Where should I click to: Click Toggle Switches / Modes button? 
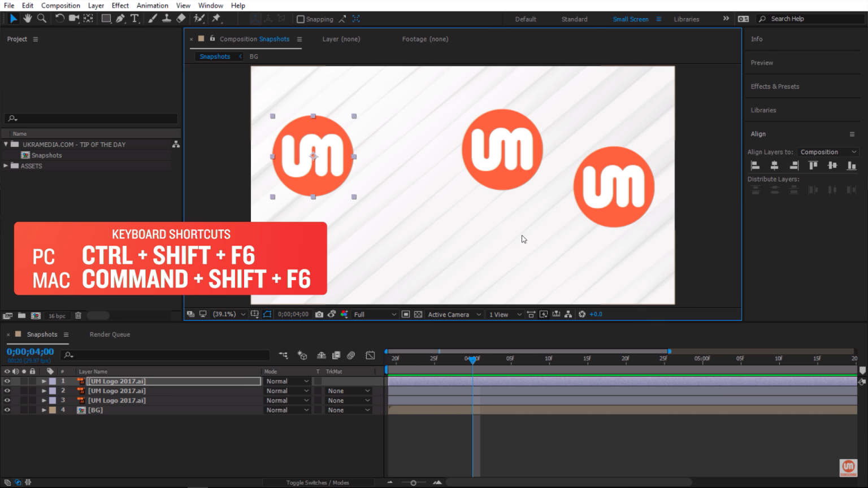317,482
